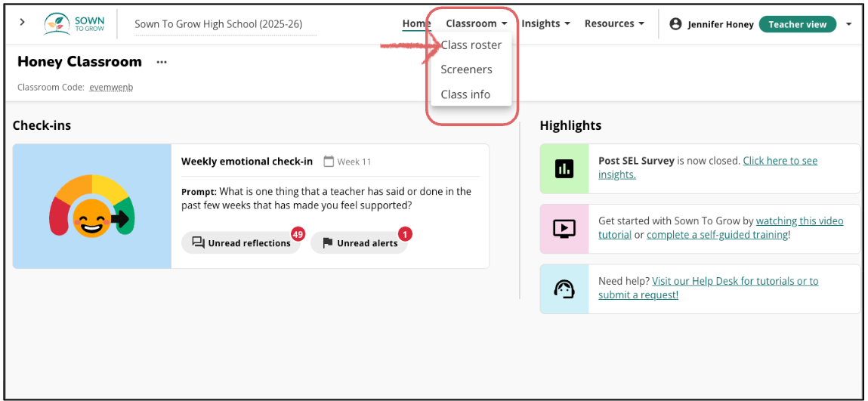Click the help desk headset icon
The height and width of the screenshot is (401, 868).
click(x=564, y=288)
